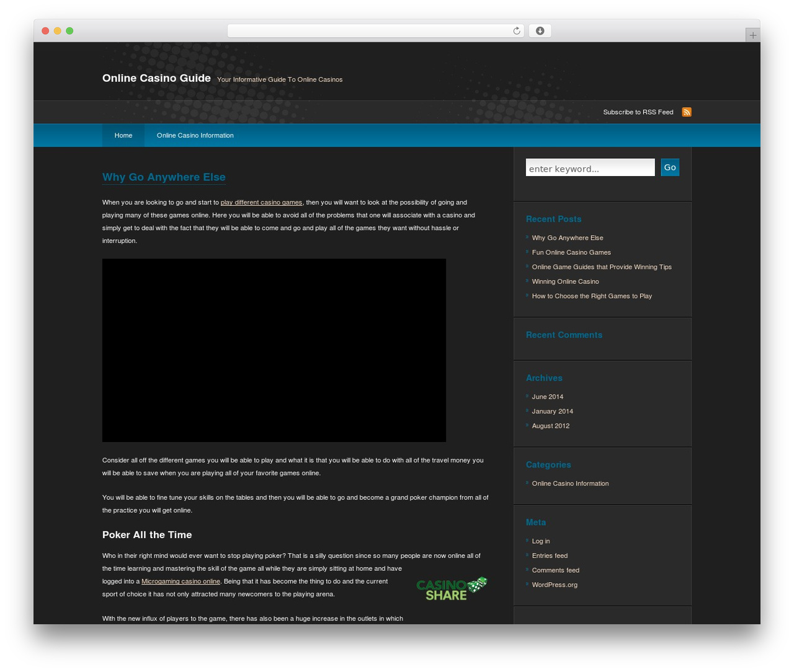This screenshot has height=672, width=794.
Task: Open recent post Why Go Anywhere Else in the sidebar
Action: pos(568,238)
